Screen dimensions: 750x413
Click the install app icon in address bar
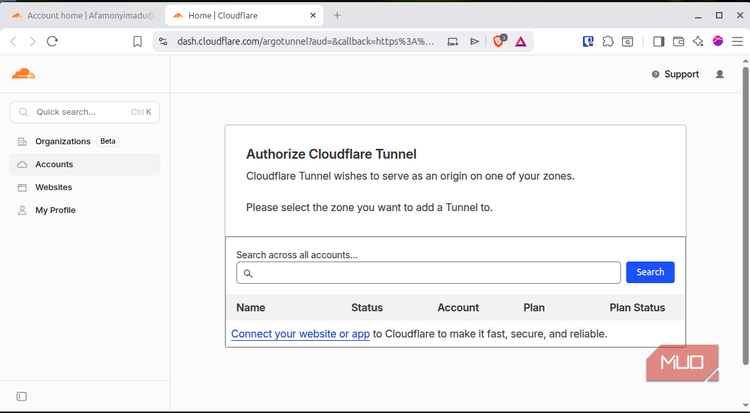coord(452,42)
